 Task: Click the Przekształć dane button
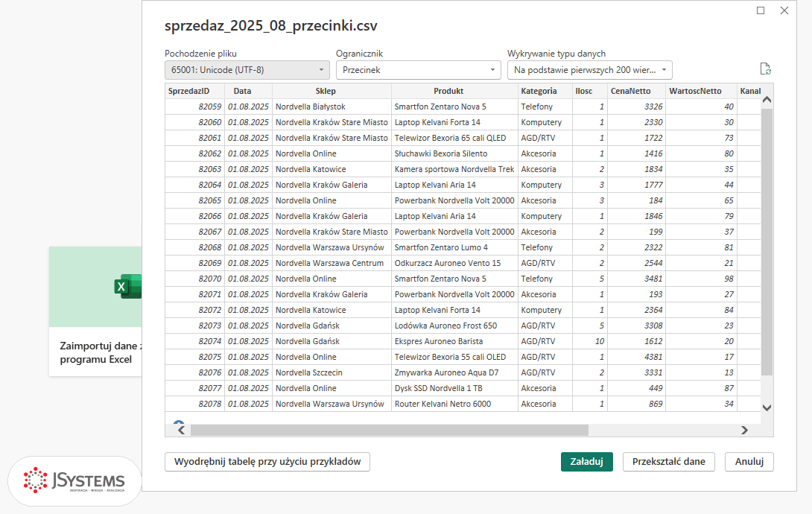[x=668, y=462]
